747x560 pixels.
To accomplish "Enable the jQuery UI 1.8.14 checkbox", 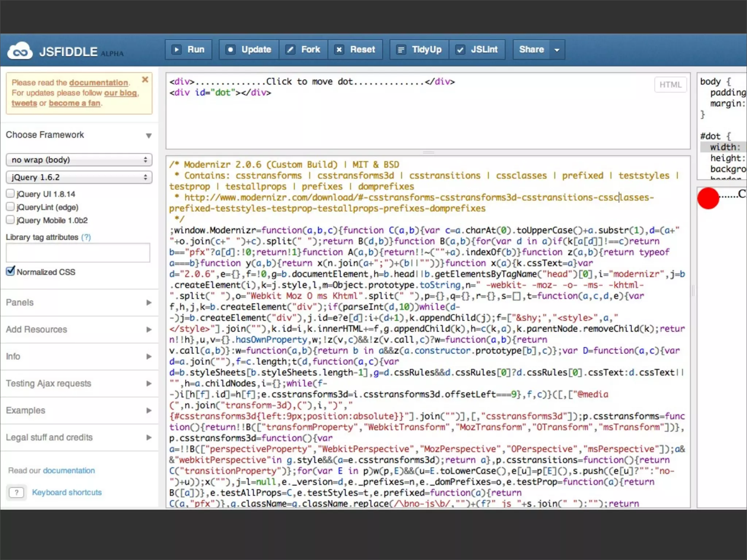I will click(10, 194).
